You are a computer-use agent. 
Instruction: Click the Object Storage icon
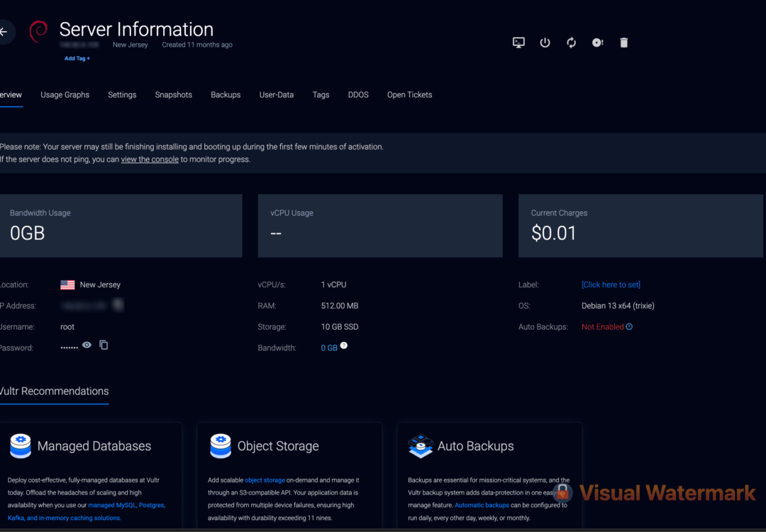click(x=221, y=445)
